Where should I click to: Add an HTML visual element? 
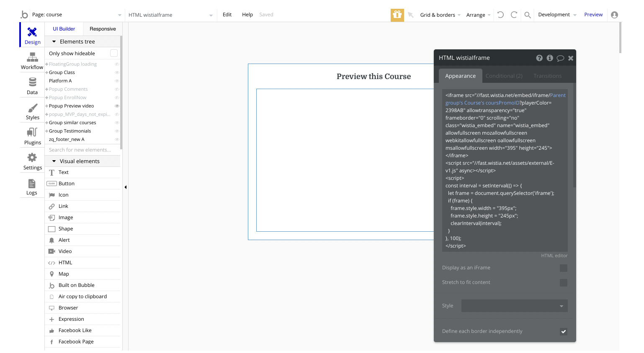[x=83, y=263]
